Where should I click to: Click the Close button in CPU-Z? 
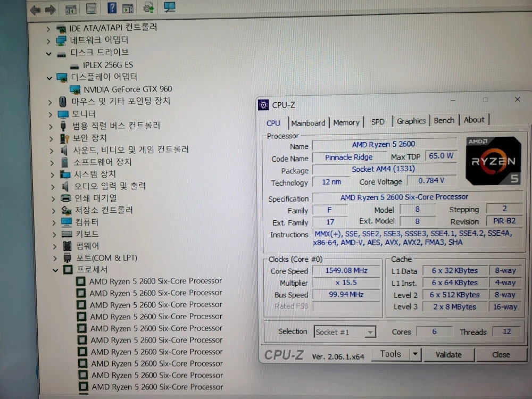501,354
